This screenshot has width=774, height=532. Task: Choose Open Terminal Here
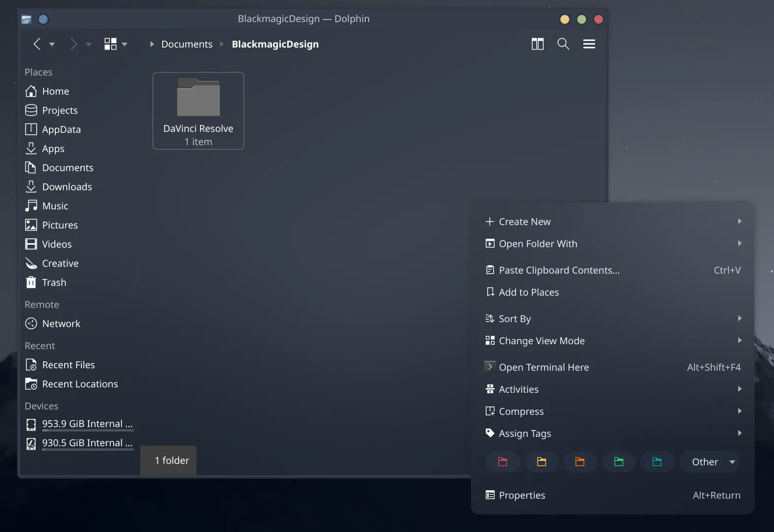tap(613, 367)
